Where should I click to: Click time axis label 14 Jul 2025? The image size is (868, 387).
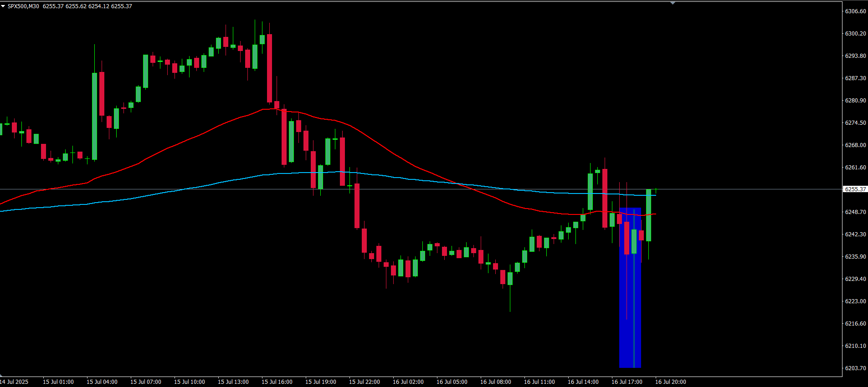pyautogui.click(x=14, y=382)
